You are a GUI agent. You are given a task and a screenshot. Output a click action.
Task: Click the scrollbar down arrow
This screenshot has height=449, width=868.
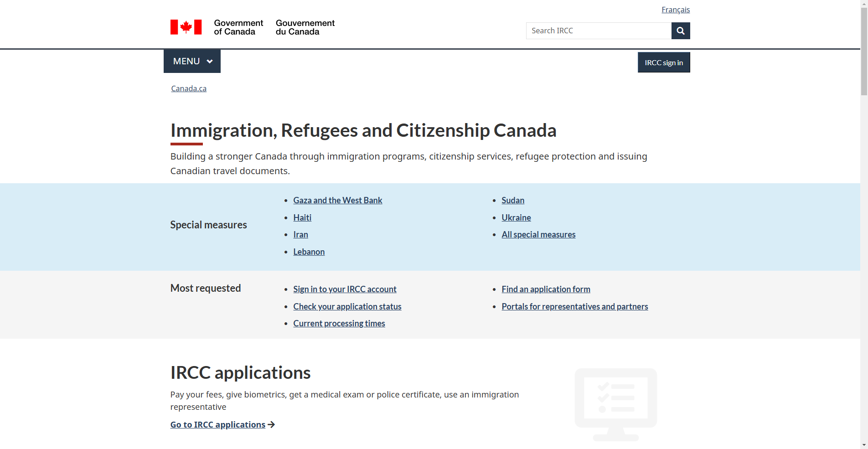pos(864,444)
